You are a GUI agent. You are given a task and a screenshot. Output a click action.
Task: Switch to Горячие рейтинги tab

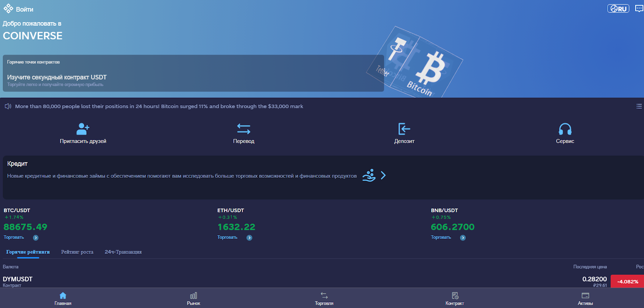pyautogui.click(x=28, y=252)
